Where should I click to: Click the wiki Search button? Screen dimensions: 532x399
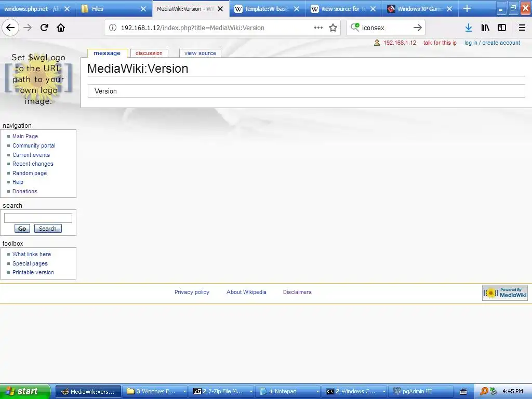[48, 229]
